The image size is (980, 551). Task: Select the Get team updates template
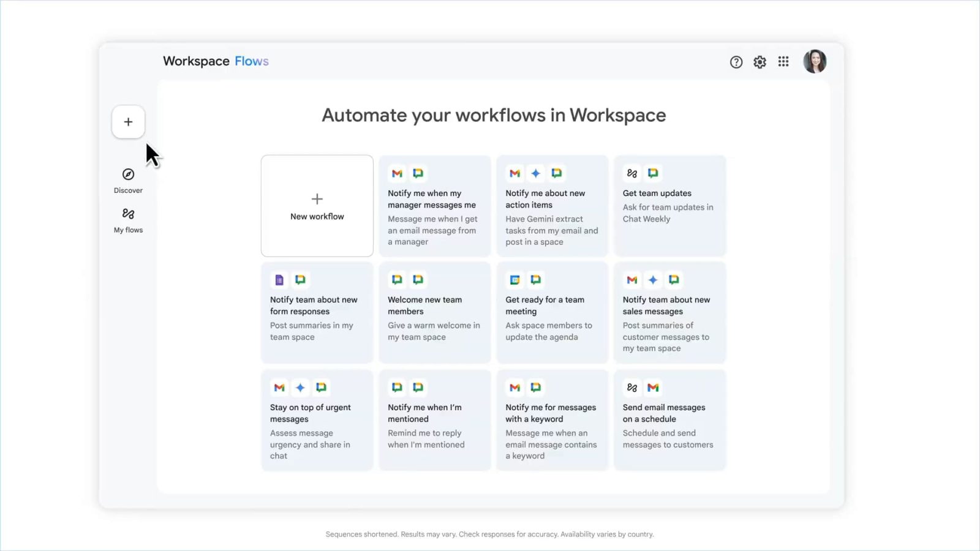(669, 206)
